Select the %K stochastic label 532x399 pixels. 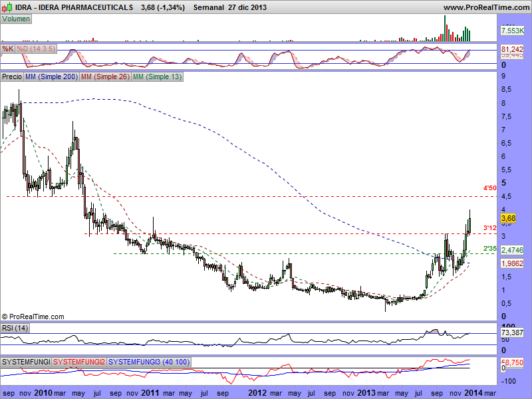point(8,49)
